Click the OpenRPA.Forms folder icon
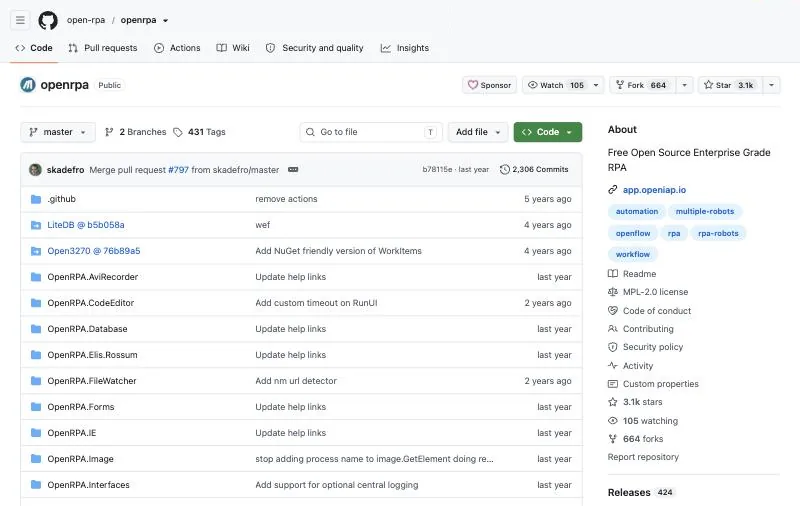This screenshot has width=800, height=506. point(36,407)
